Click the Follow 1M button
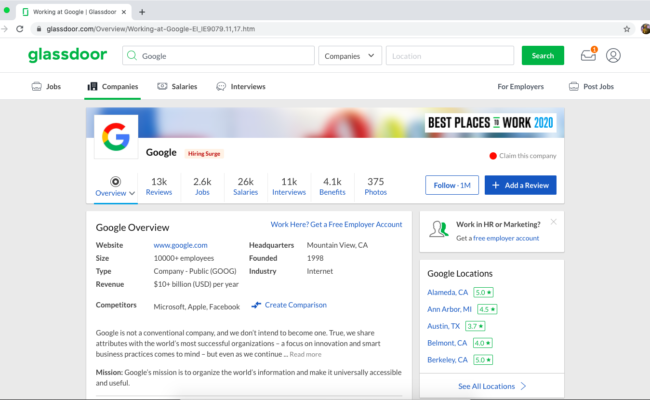The height and width of the screenshot is (400, 650). (452, 185)
